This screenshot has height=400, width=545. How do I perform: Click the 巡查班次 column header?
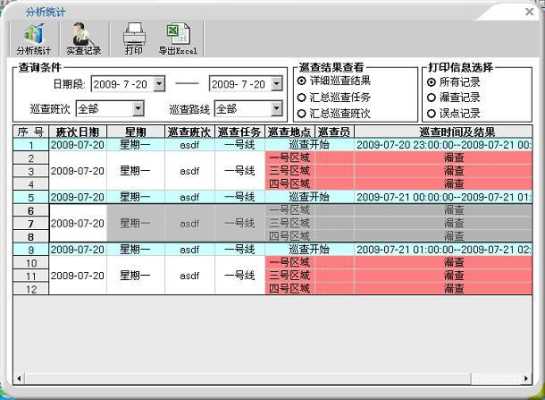coord(189,132)
